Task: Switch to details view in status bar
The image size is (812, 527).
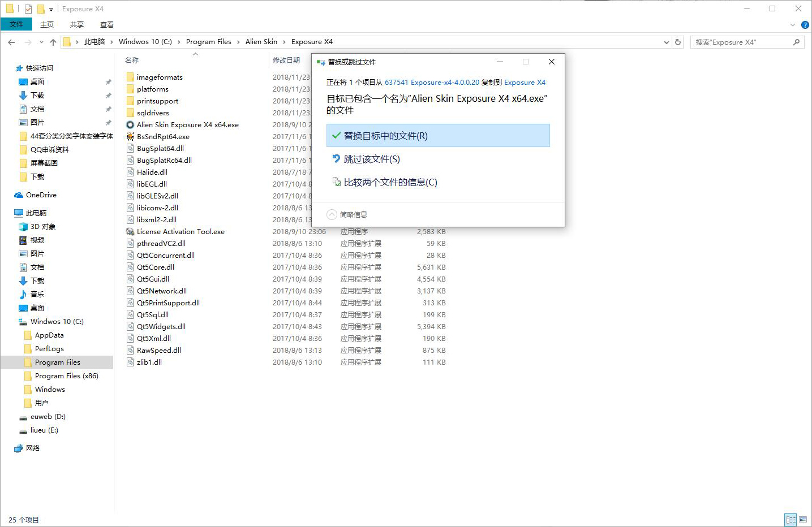Action: click(x=790, y=520)
